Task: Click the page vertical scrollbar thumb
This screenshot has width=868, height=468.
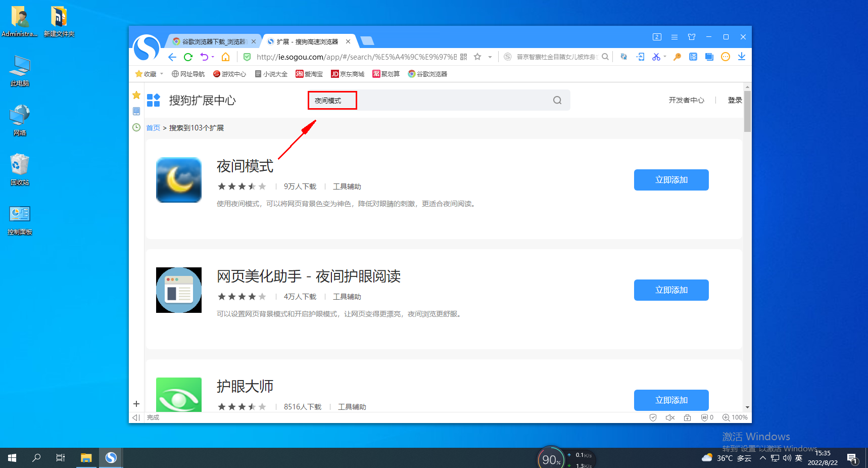Action: coord(747,111)
